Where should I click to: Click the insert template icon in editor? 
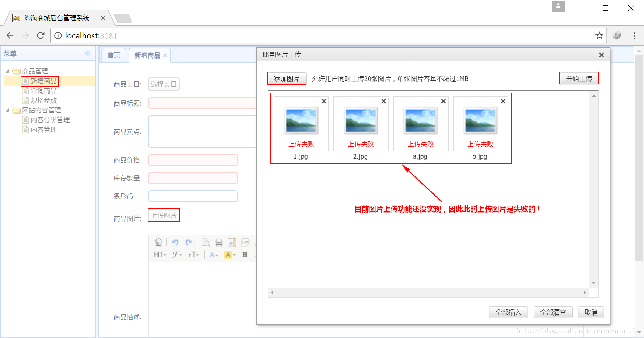tap(232, 243)
